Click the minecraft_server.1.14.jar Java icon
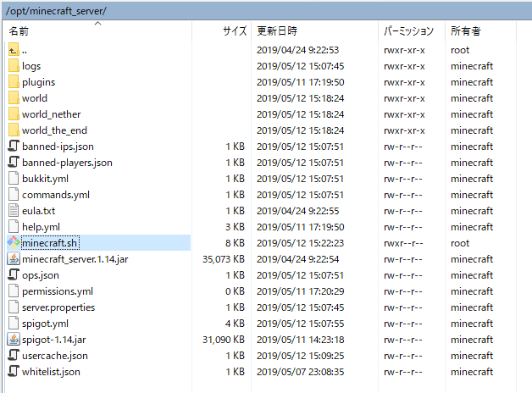532x393 pixels. coord(13,259)
